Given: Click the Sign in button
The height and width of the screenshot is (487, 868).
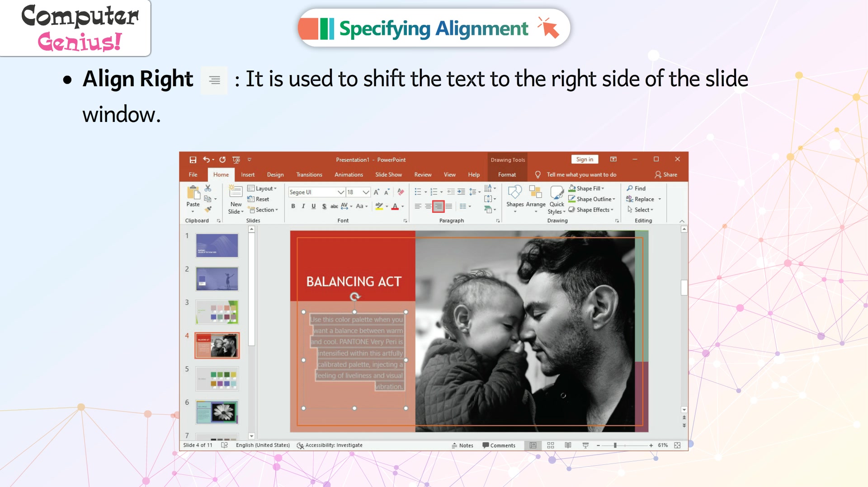Looking at the screenshot, I should click(x=585, y=159).
